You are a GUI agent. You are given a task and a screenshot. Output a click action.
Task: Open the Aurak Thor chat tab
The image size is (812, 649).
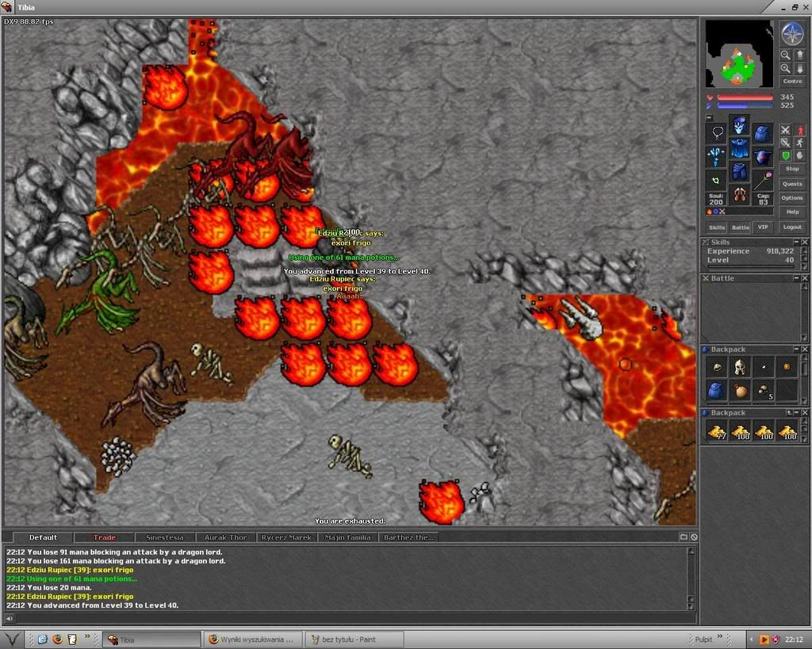click(x=226, y=537)
